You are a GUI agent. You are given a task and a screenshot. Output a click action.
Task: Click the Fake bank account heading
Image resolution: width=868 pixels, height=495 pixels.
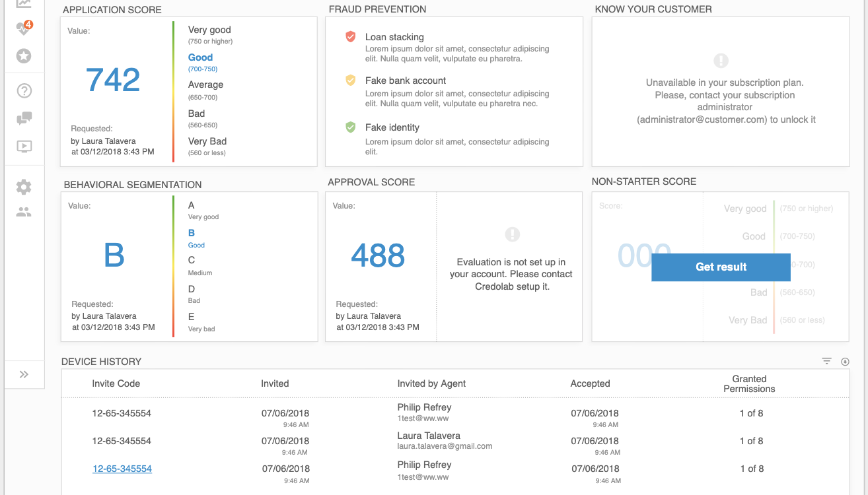(406, 81)
